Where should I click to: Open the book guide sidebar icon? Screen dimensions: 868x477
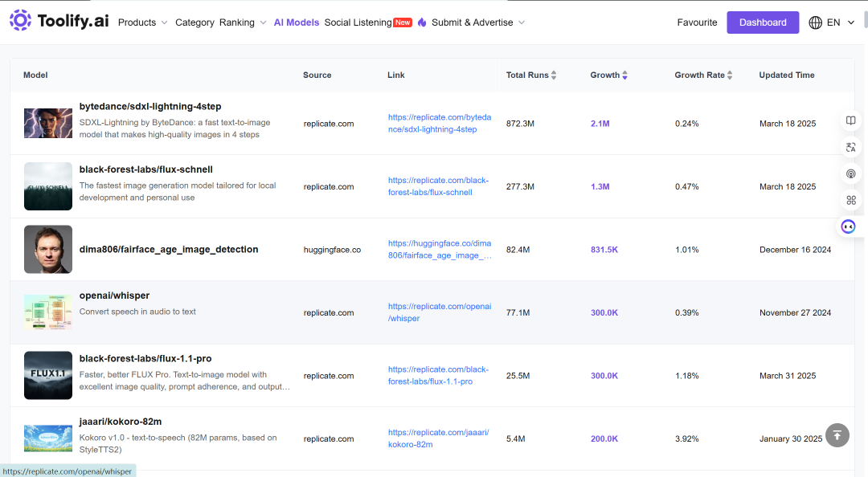tap(851, 120)
